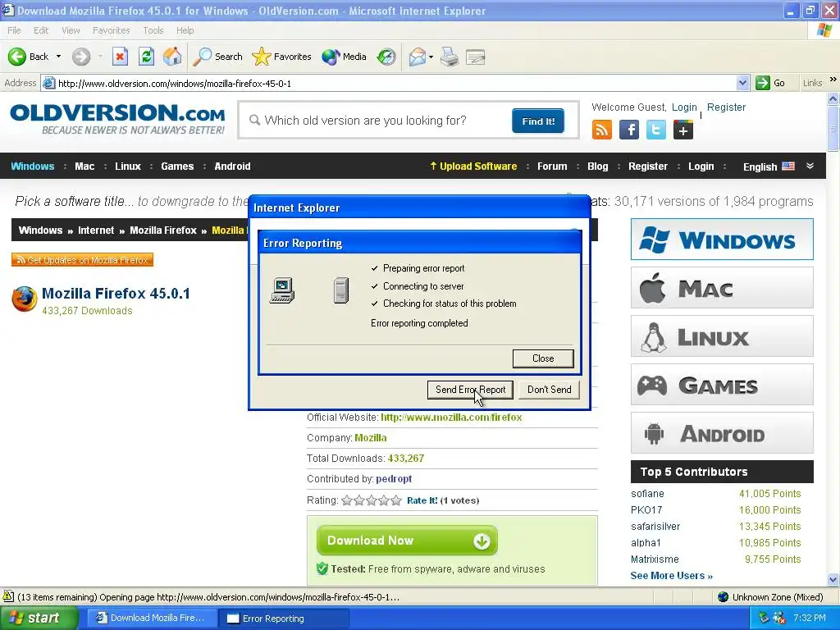840x630 pixels.
Task: Click the Print icon in toolbar
Action: pyautogui.click(x=450, y=57)
